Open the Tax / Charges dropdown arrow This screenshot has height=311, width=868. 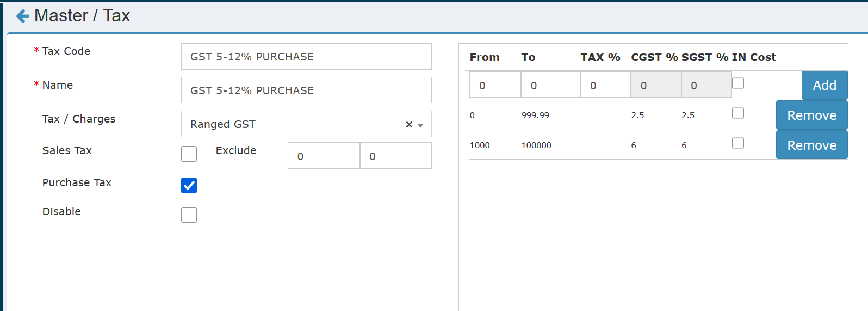420,125
